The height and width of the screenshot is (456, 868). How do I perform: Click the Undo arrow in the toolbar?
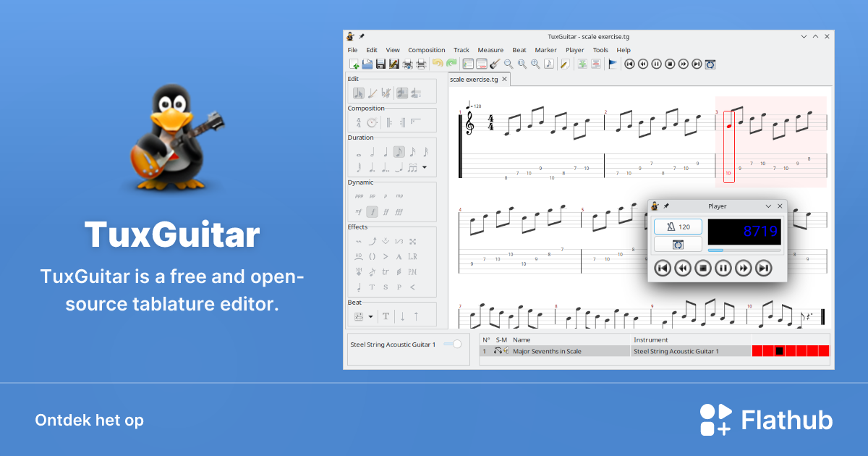tap(438, 62)
